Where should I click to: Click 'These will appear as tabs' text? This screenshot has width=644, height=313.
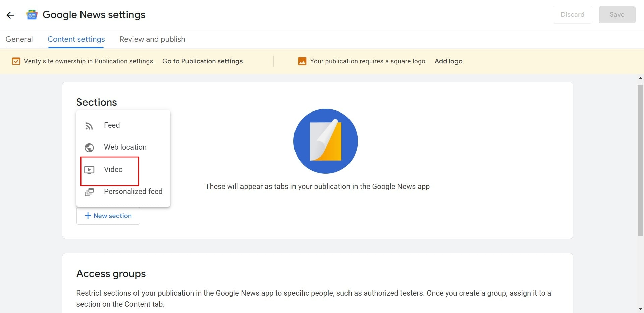click(x=317, y=186)
